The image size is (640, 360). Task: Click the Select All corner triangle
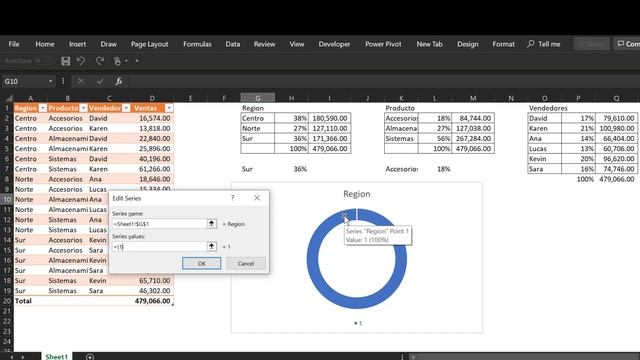coord(8,98)
